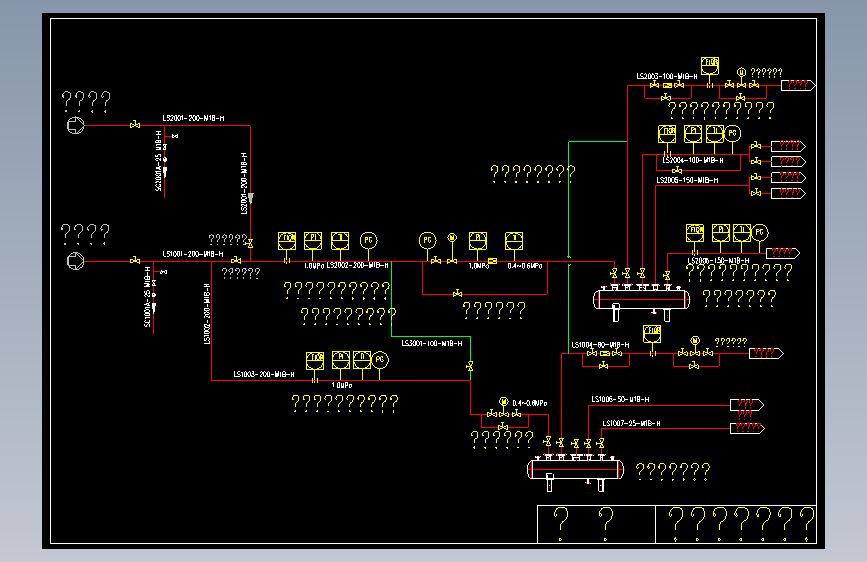The width and height of the screenshot is (867, 562).
Task: Click off-page arrow at end of LS1006-50-M1B-H
Action: [747, 405]
